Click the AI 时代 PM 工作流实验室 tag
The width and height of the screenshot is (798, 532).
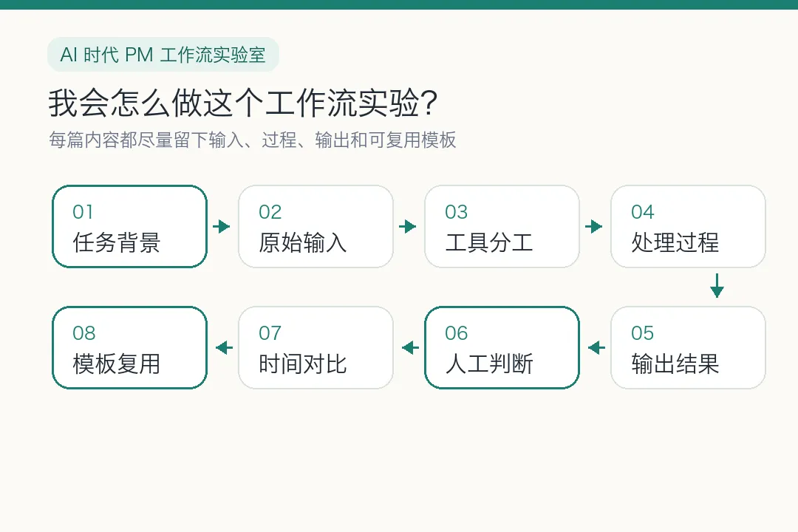[163, 55]
